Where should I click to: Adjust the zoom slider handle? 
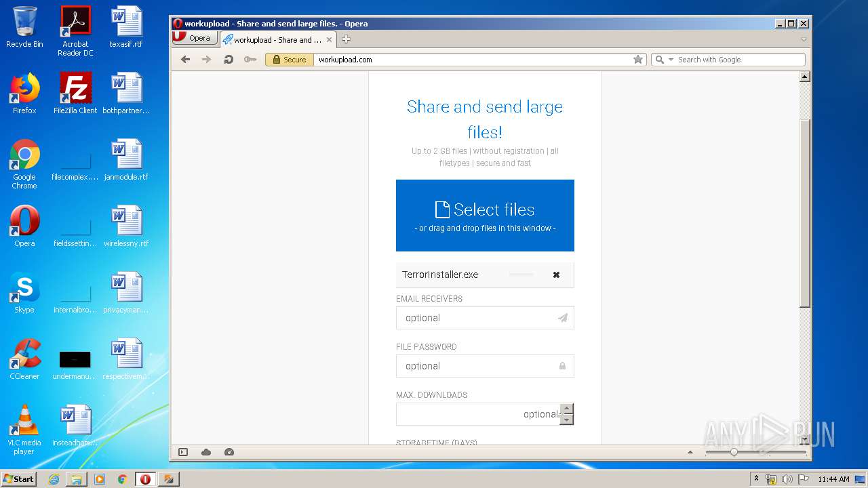pos(734,452)
